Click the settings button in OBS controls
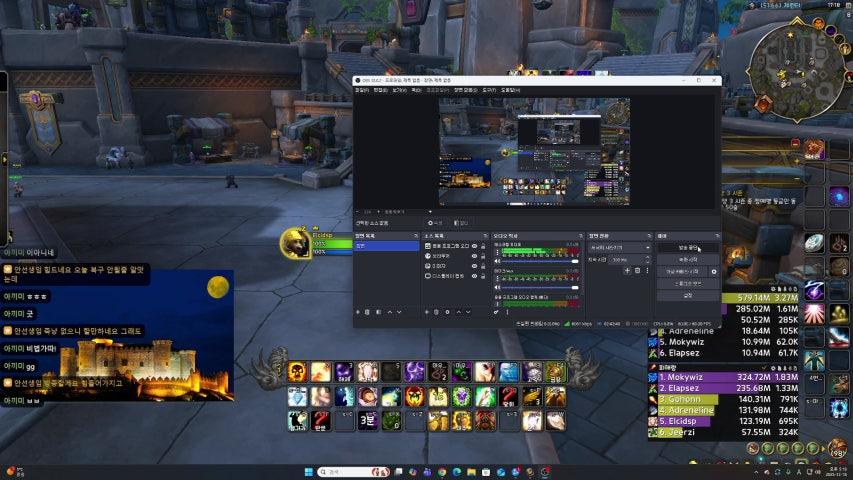Viewport: 853px width, 480px height. (x=689, y=296)
